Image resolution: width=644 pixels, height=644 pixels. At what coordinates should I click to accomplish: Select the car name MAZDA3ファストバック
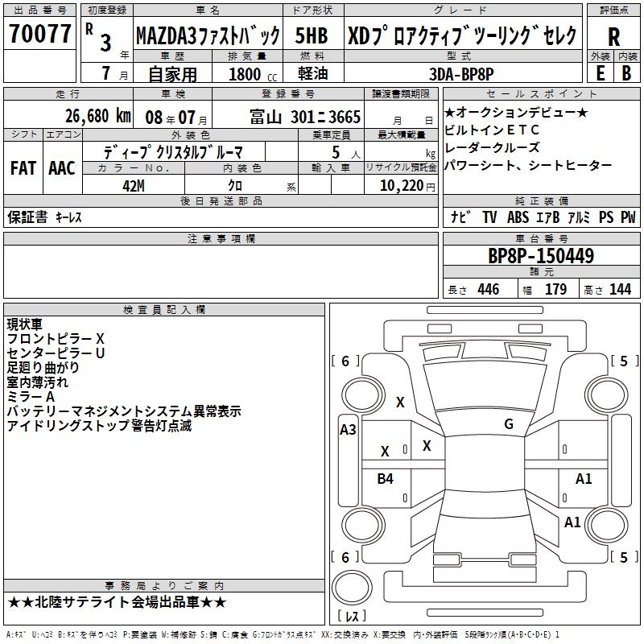pyautogui.click(x=208, y=35)
